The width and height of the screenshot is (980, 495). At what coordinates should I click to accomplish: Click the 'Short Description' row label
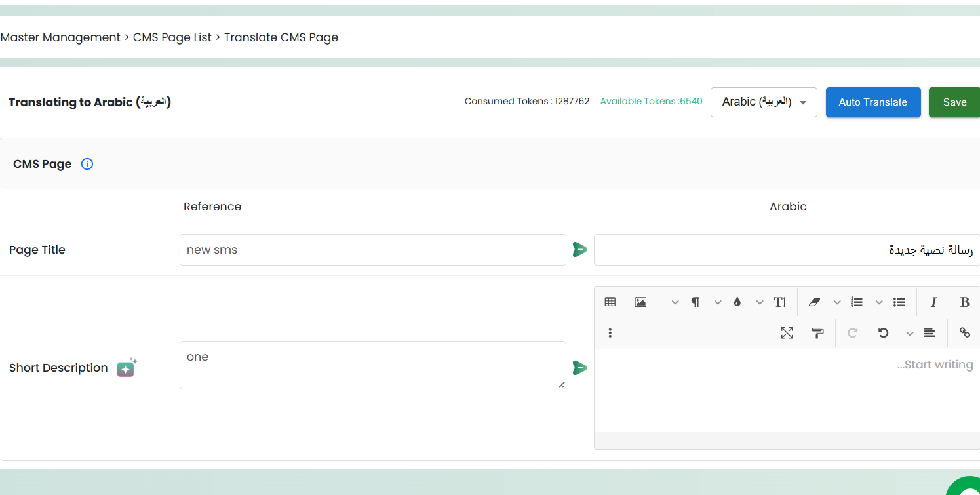pyautogui.click(x=58, y=368)
